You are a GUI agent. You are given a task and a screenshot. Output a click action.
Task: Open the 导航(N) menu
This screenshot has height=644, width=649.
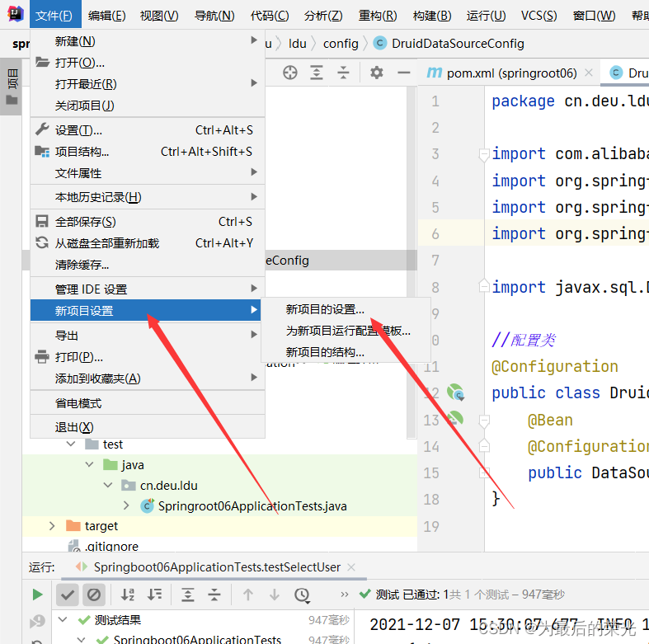pyautogui.click(x=214, y=16)
